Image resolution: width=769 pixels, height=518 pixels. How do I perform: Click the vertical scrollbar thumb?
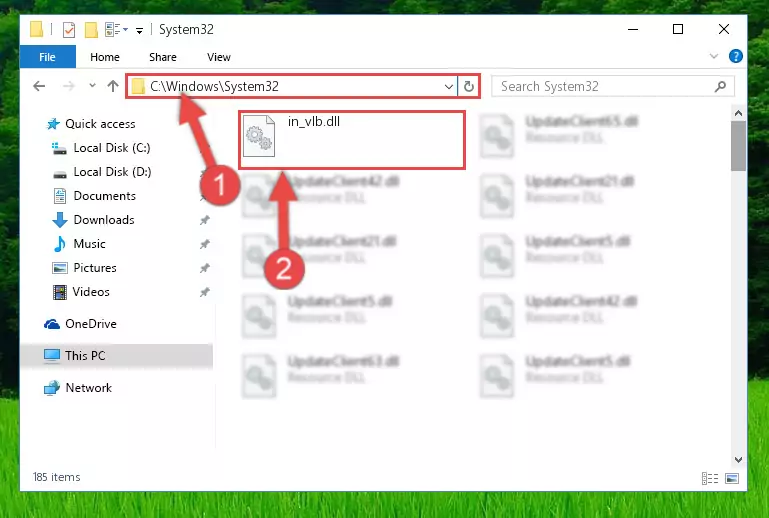pos(738,146)
